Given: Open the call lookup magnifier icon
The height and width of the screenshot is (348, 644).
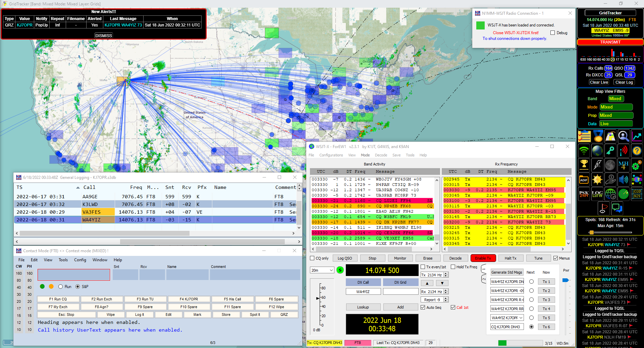Looking at the screenshot, I should click(624, 137).
